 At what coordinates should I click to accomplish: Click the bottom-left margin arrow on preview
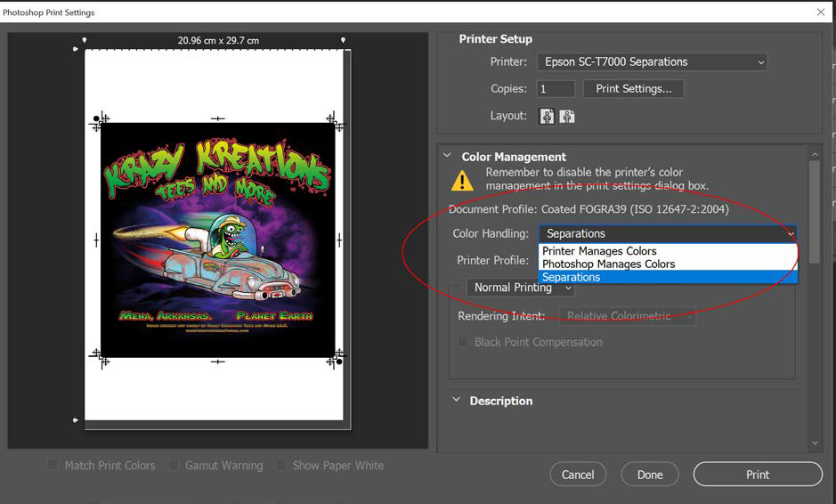pyautogui.click(x=75, y=420)
